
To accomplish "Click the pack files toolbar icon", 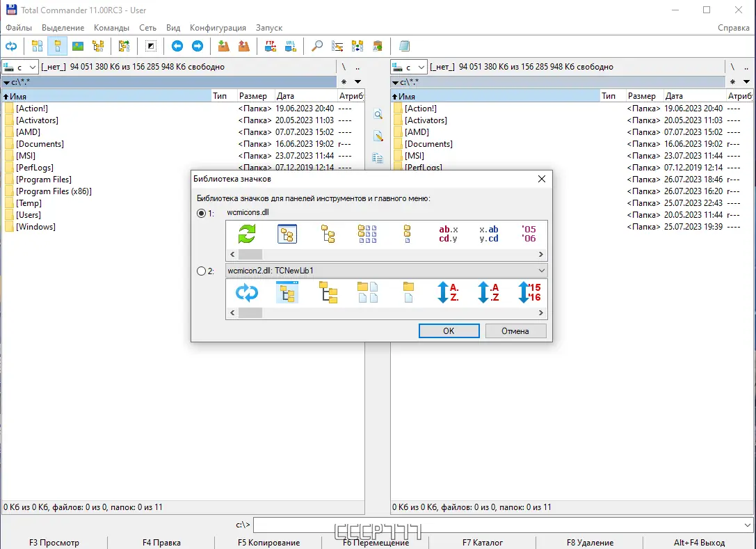I will pyautogui.click(x=223, y=47).
